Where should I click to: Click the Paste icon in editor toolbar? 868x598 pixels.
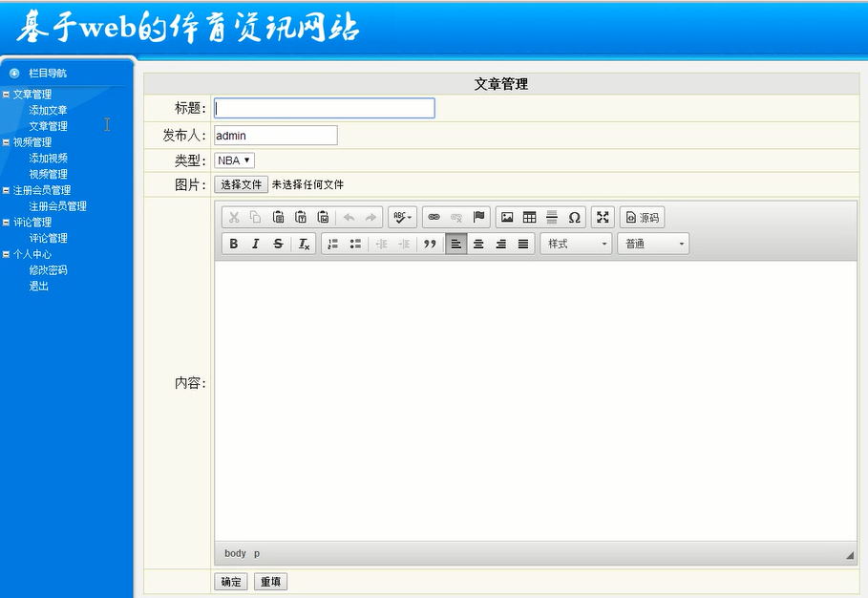(x=279, y=217)
